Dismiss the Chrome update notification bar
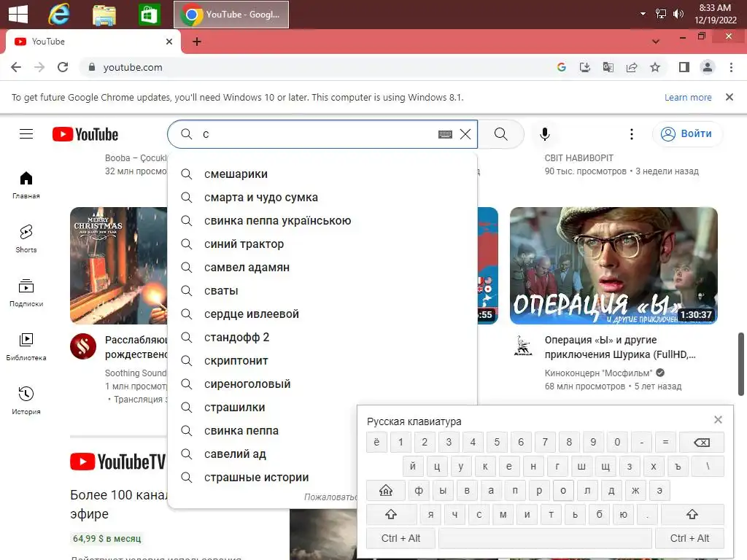Image resolution: width=747 pixels, height=560 pixels. pyautogui.click(x=729, y=97)
